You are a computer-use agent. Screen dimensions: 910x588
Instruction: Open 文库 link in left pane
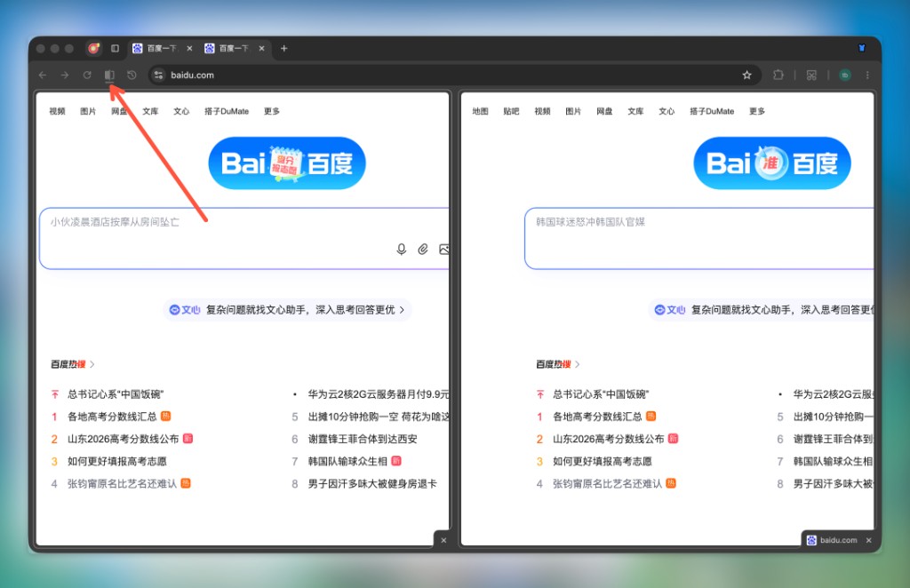tap(150, 111)
